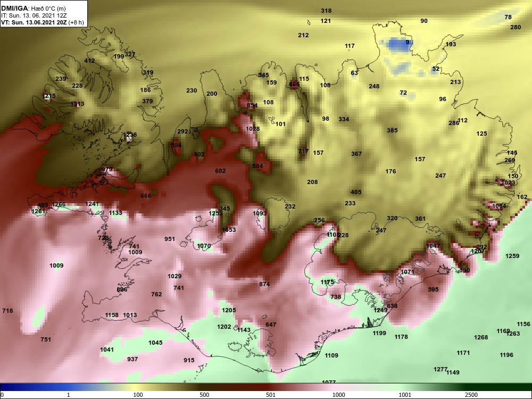Select the map value '1143'

click(x=244, y=330)
